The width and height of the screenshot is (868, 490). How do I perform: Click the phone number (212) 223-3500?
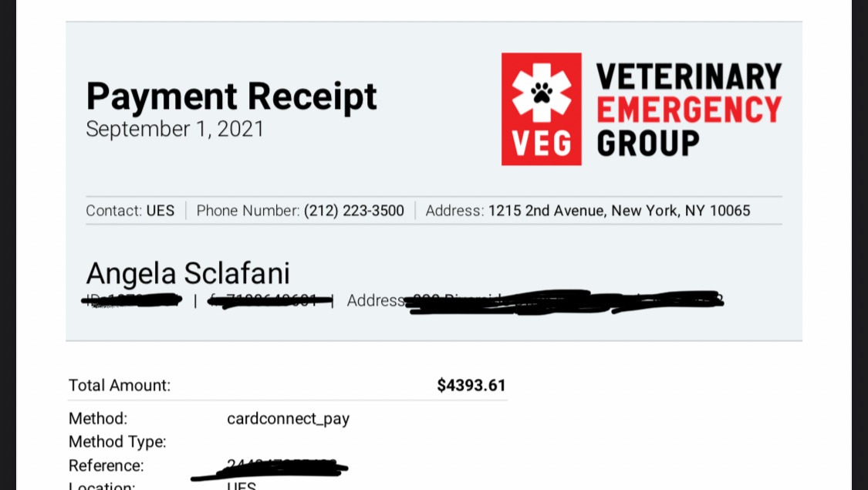(x=353, y=211)
